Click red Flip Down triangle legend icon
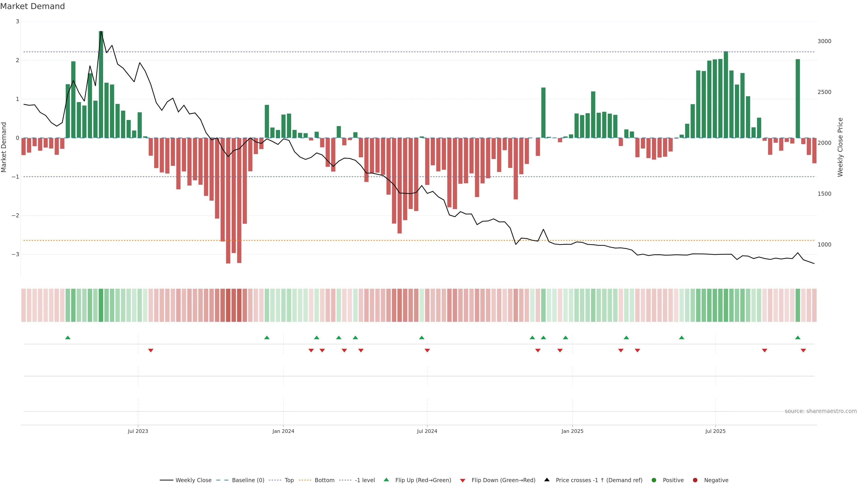The height and width of the screenshot is (488, 868). point(463,481)
